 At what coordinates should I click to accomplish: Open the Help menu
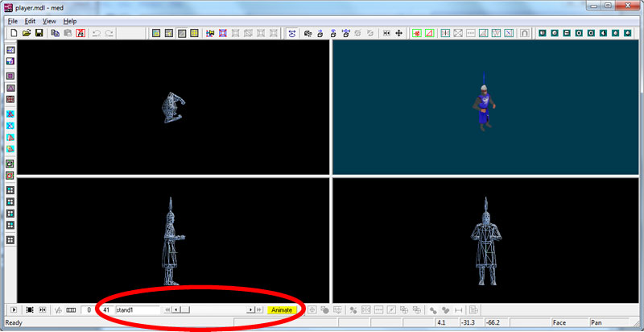point(70,21)
